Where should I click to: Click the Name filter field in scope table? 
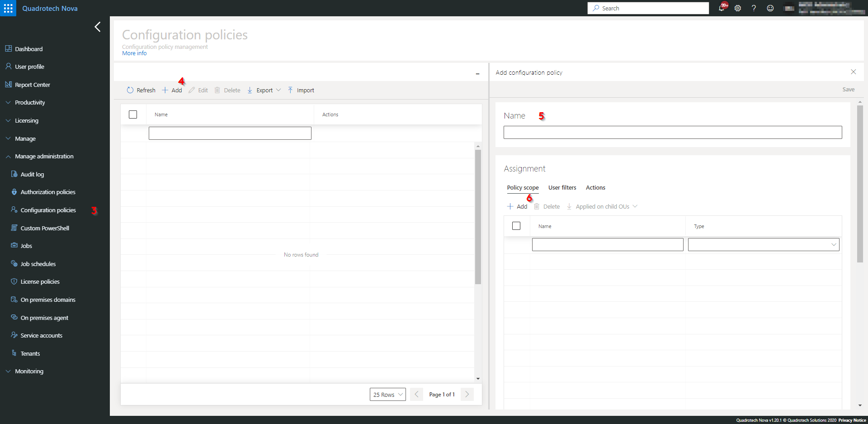pyautogui.click(x=608, y=245)
